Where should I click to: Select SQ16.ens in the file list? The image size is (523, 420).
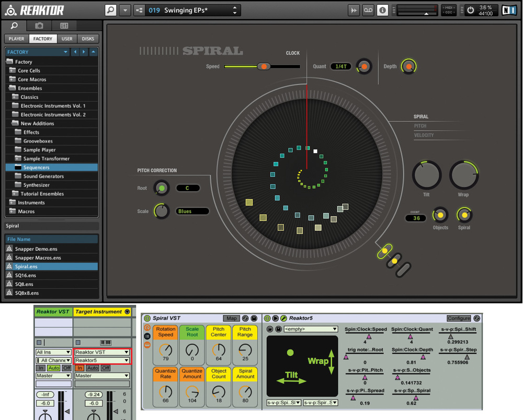(x=25, y=275)
